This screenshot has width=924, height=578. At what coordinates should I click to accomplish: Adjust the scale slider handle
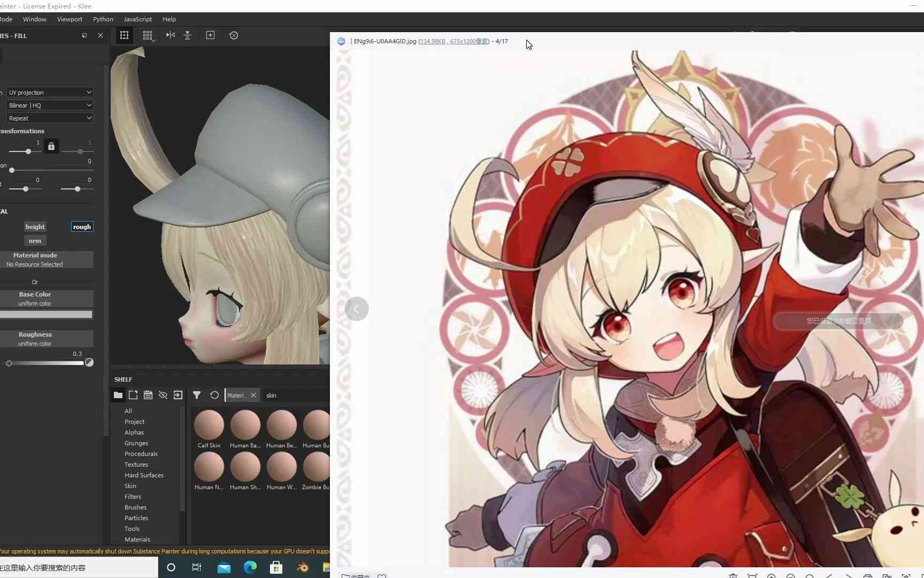(x=28, y=151)
